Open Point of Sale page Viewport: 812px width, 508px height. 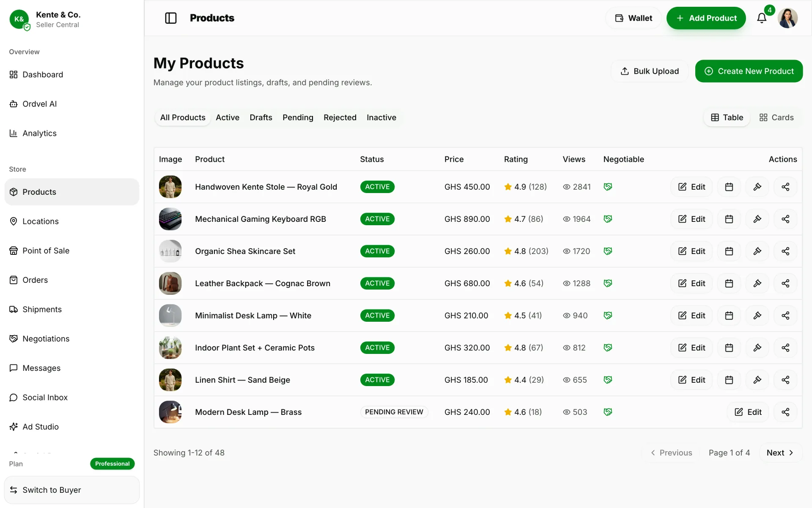72,251
